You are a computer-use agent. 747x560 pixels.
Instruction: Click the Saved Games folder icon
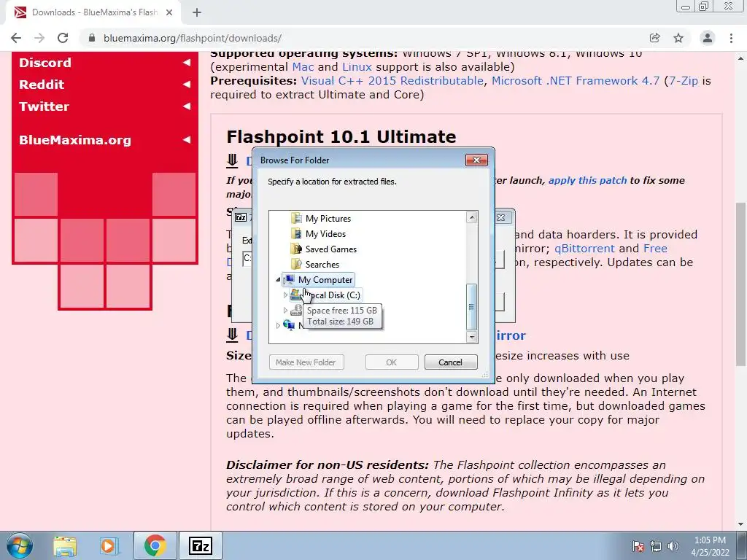click(x=296, y=249)
